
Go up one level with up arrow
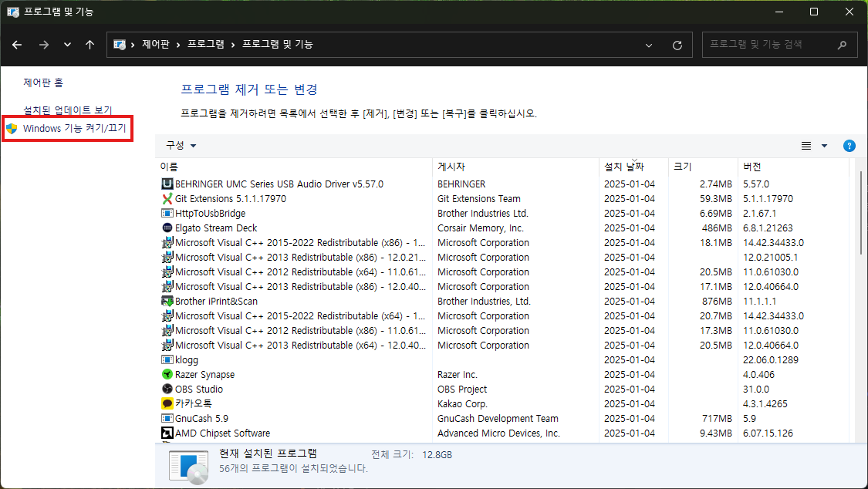point(90,45)
